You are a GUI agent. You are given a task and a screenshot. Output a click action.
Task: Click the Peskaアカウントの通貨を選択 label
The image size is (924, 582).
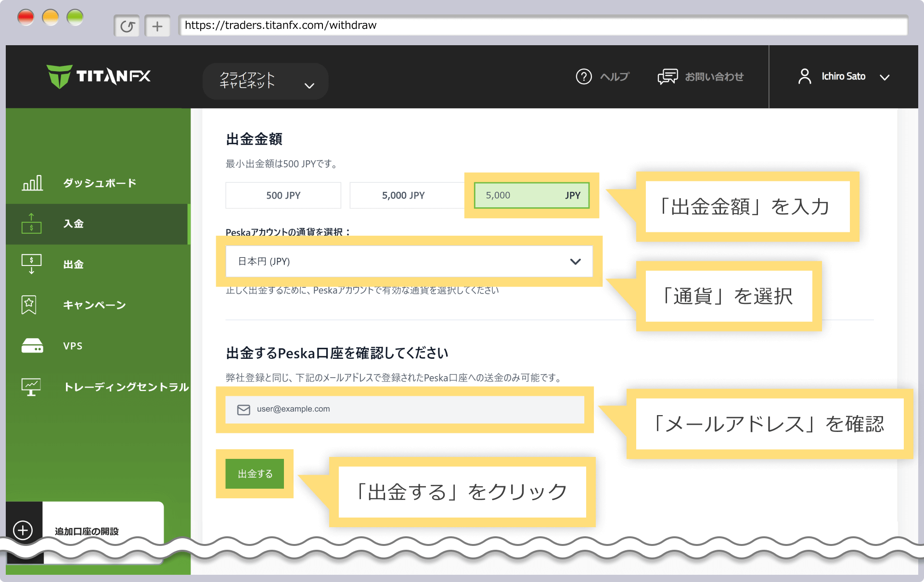[x=288, y=232]
